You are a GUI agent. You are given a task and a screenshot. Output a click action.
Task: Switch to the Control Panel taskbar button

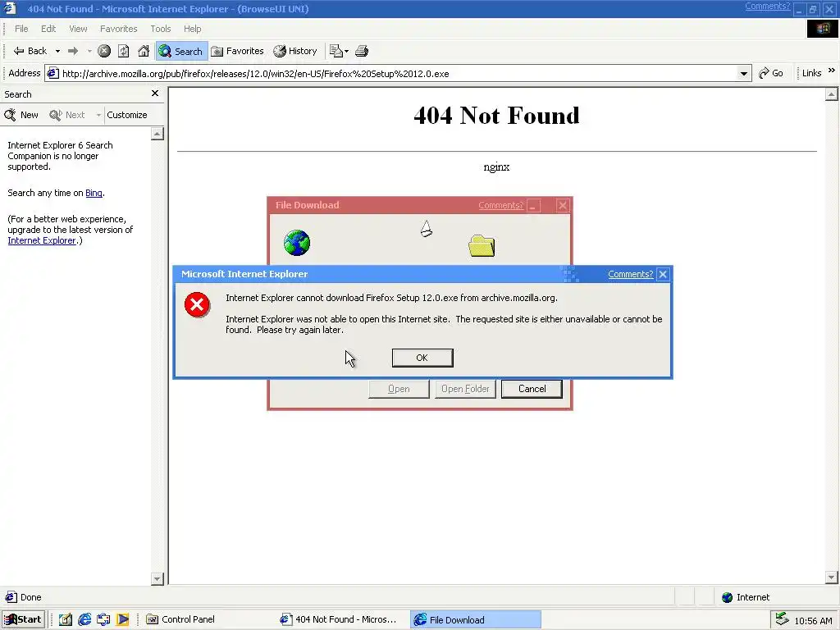[208, 619]
